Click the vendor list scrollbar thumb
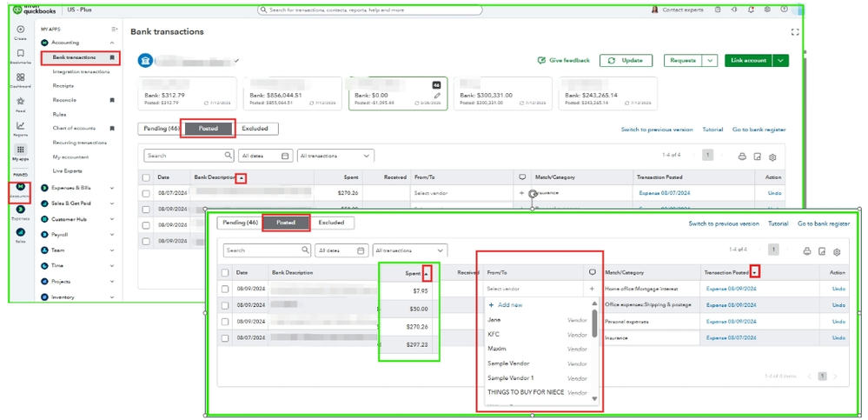868x420 pixels. point(594,323)
